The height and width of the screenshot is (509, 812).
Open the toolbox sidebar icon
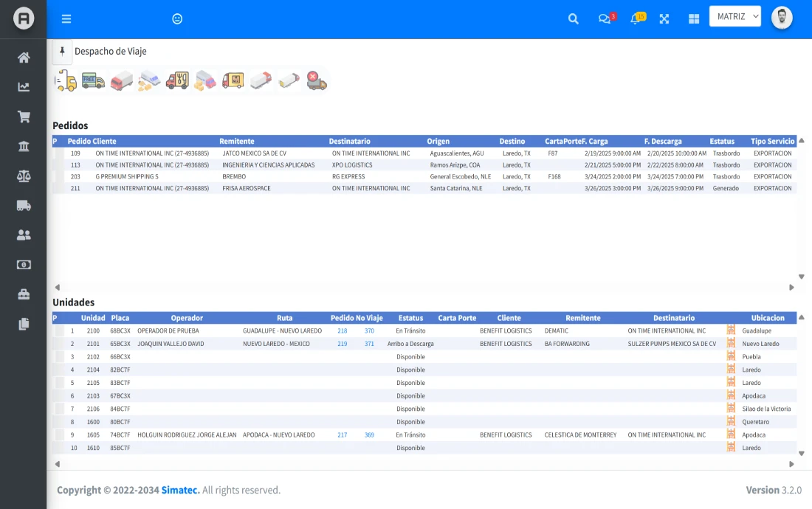click(x=24, y=294)
